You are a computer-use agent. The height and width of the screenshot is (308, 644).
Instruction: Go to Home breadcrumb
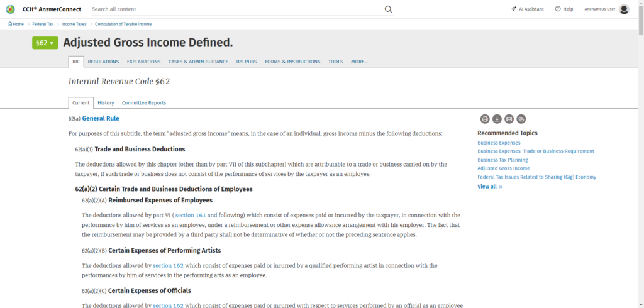click(16, 24)
